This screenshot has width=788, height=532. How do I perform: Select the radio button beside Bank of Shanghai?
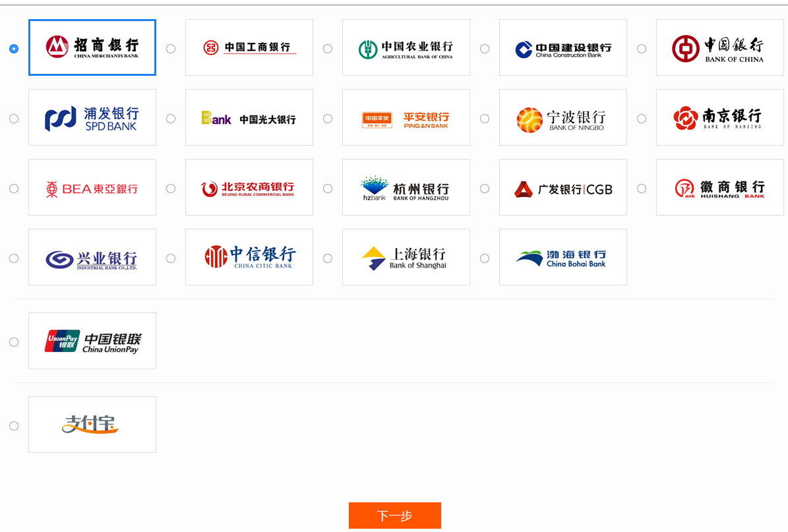pos(328,258)
